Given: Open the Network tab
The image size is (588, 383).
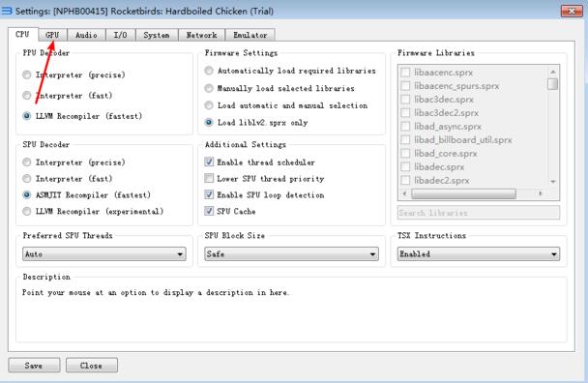Looking at the screenshot, I should click(x=201, y=35).
